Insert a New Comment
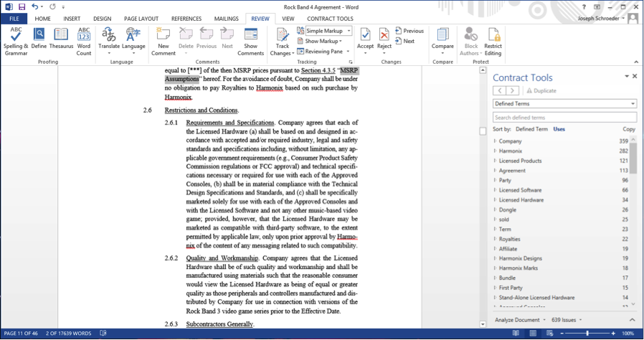Viewport: 644px width, 340px height. (x=163, y=42)
